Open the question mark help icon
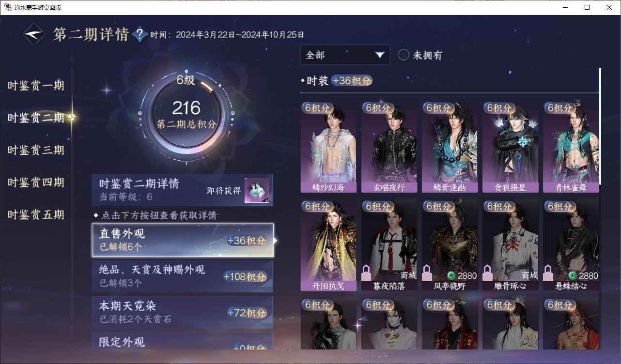Viewport: 621px width, 364px height. (x=140, y=34)
